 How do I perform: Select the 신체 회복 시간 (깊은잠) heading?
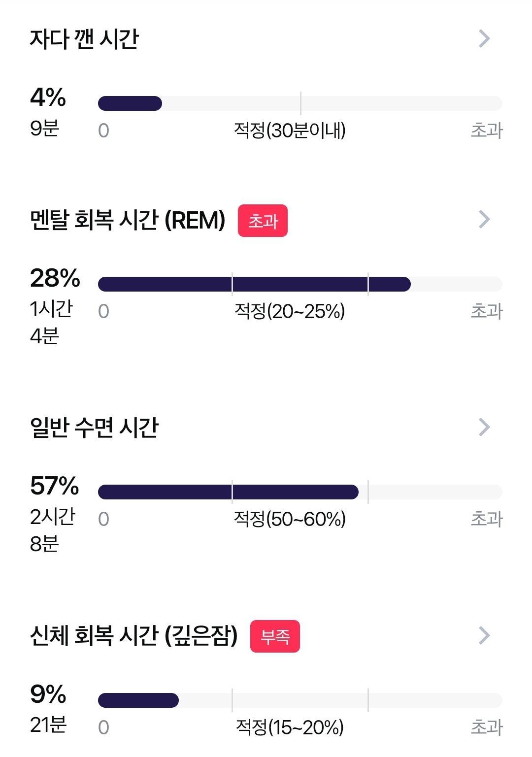coord(133,635)
